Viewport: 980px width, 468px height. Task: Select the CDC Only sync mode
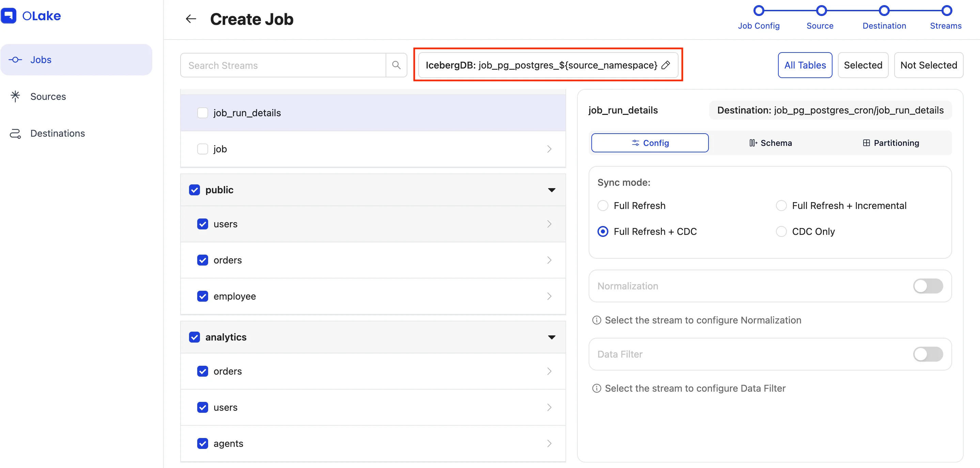tap(781, 231)
